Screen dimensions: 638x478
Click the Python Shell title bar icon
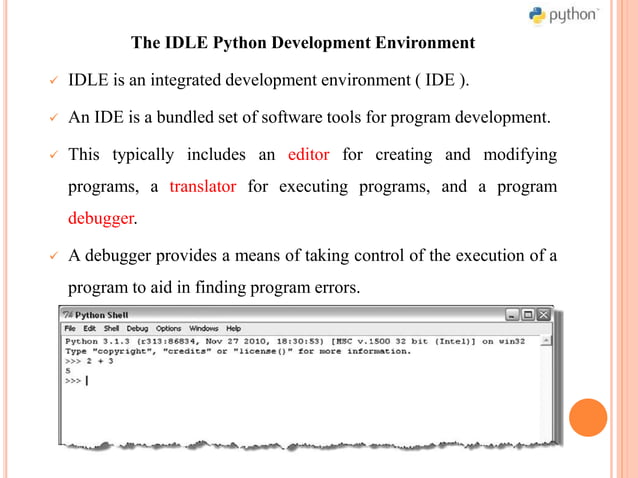tap(68, 314)
